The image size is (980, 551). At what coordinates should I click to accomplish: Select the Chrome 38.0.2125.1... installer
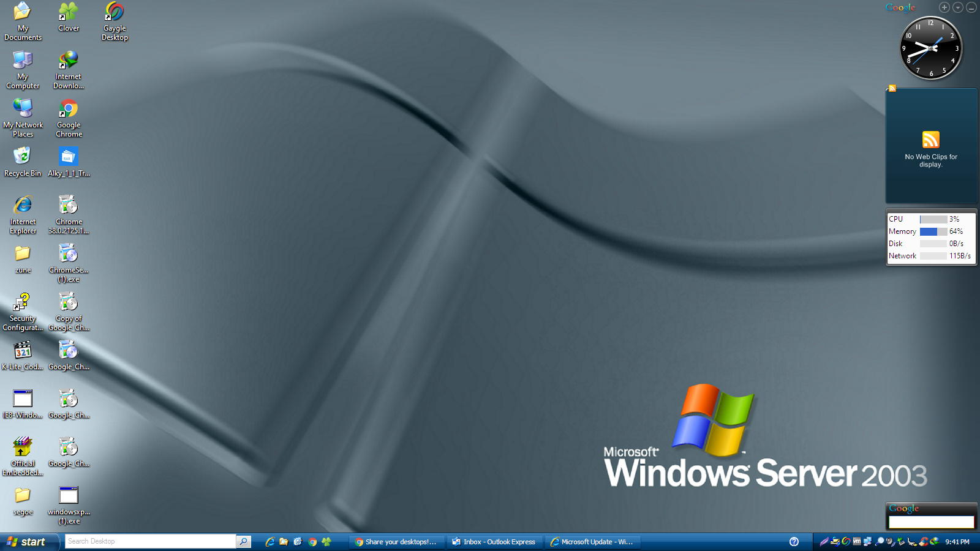click(69, 215)
